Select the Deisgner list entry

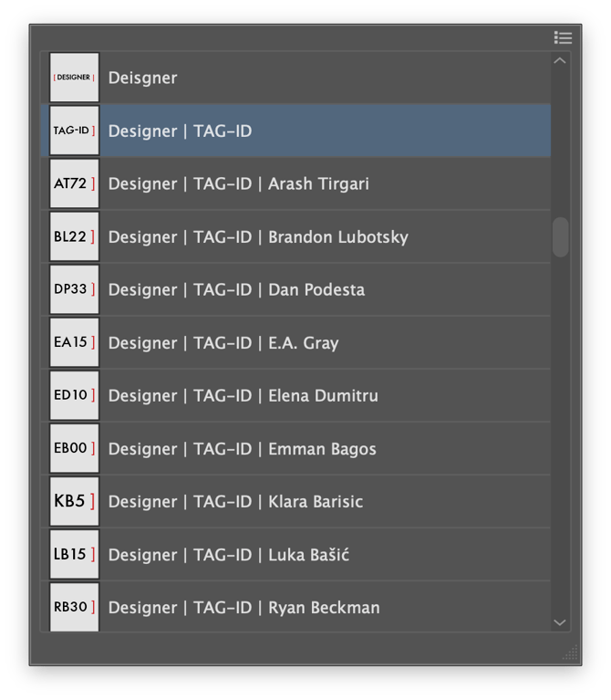pyautogui.click(x=143, y=78)
